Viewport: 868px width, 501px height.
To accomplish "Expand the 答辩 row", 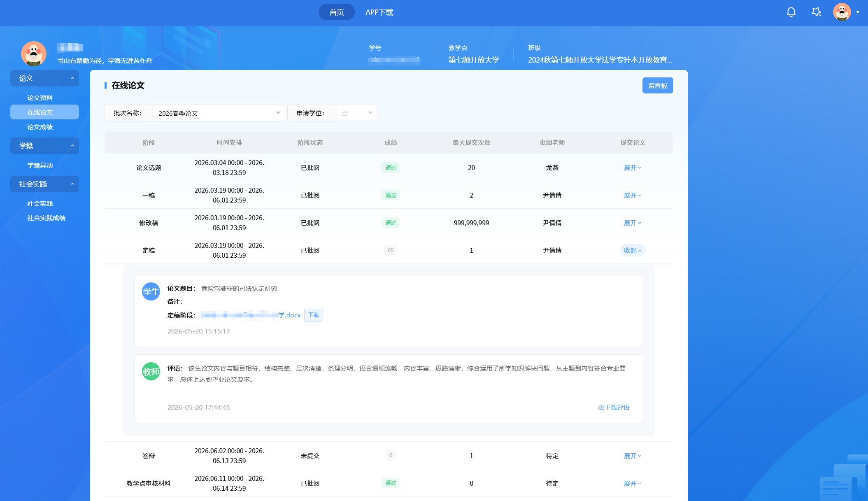I will tap(633, 456).
